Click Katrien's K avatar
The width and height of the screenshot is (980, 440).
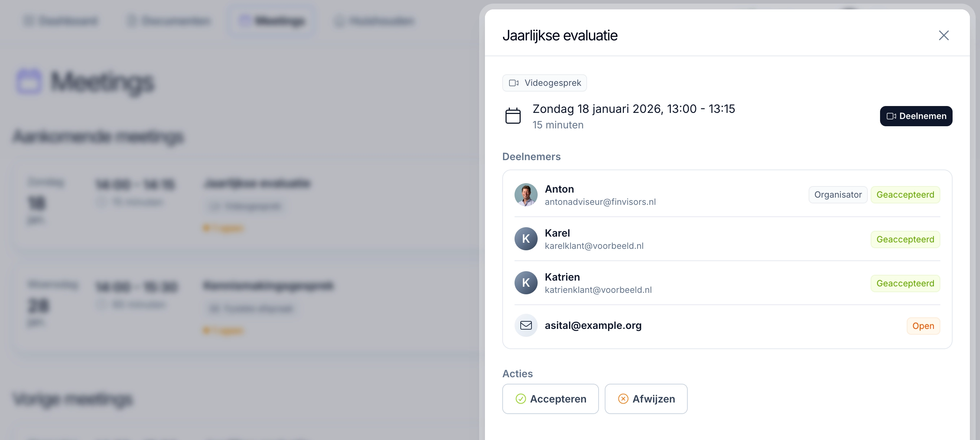(x=526, y=282)
